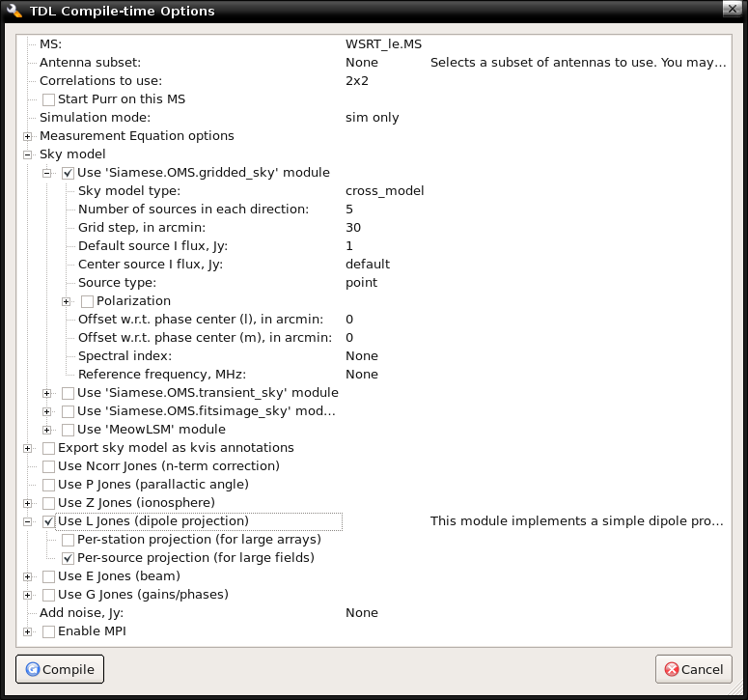
Task: Collapse the gridded_sky module subtree
Action: pos(46,173)
